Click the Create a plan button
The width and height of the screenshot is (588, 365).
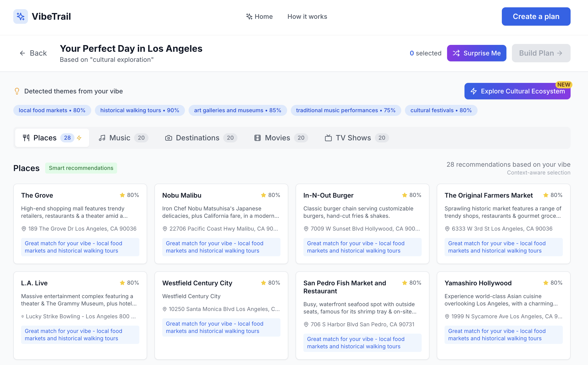point(536,16)
